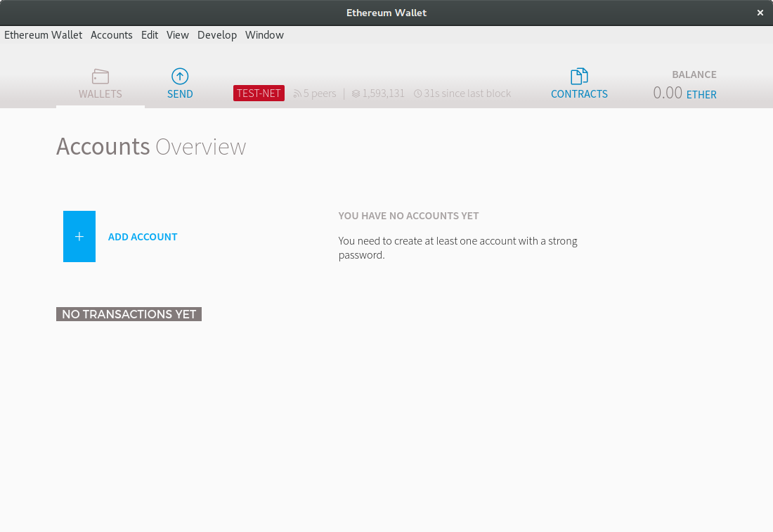Click the blue plus Add Account tile
The width and height of the screenshot is (773, 532).
(x=79, y=237)
